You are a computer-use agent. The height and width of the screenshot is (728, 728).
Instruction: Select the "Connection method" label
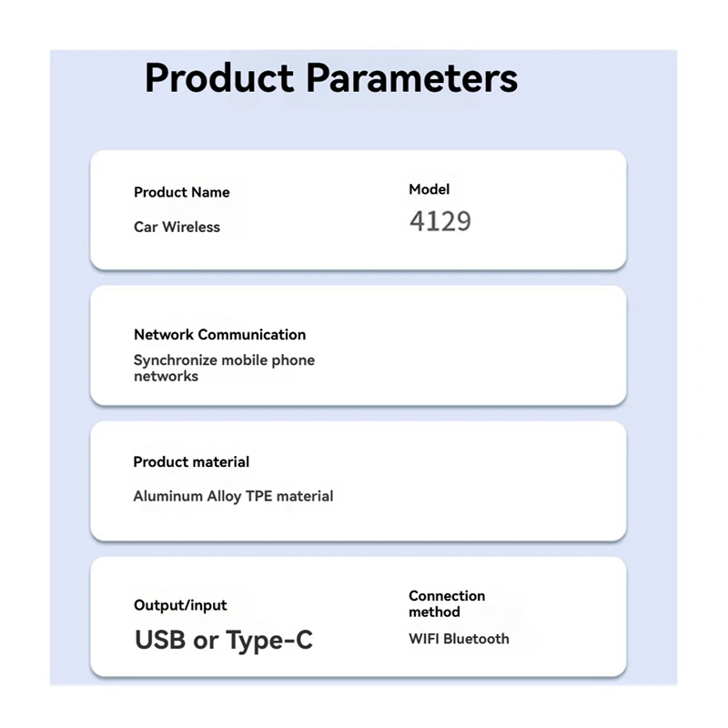click(447, 603)
